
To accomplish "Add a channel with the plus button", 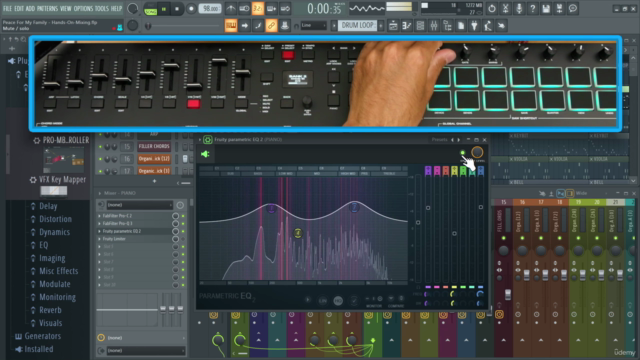I will [154, 181].
